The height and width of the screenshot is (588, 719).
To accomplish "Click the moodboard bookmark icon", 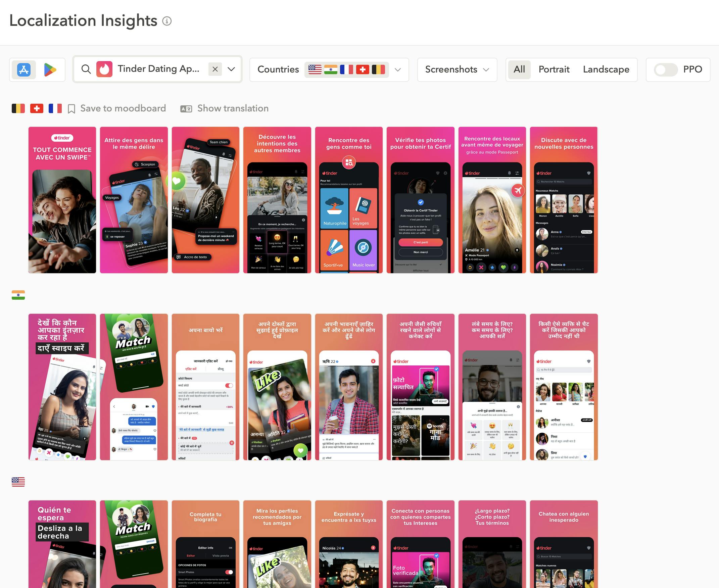I will 71,109.
